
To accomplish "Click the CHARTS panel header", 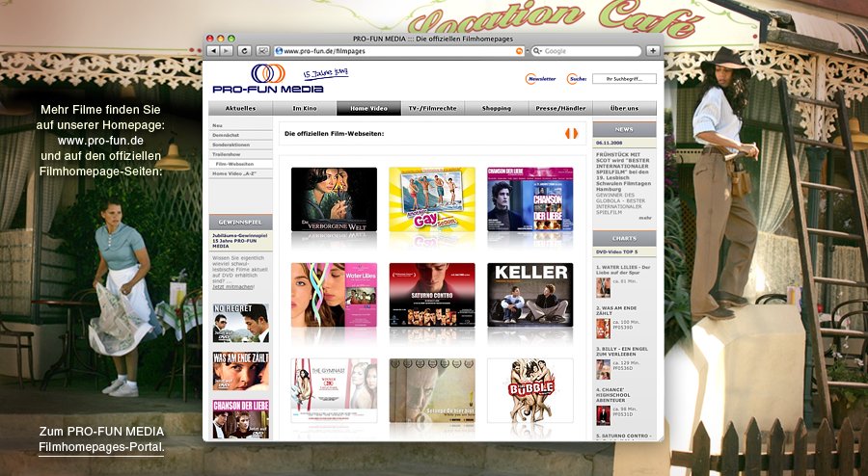I will click(624, 238).
